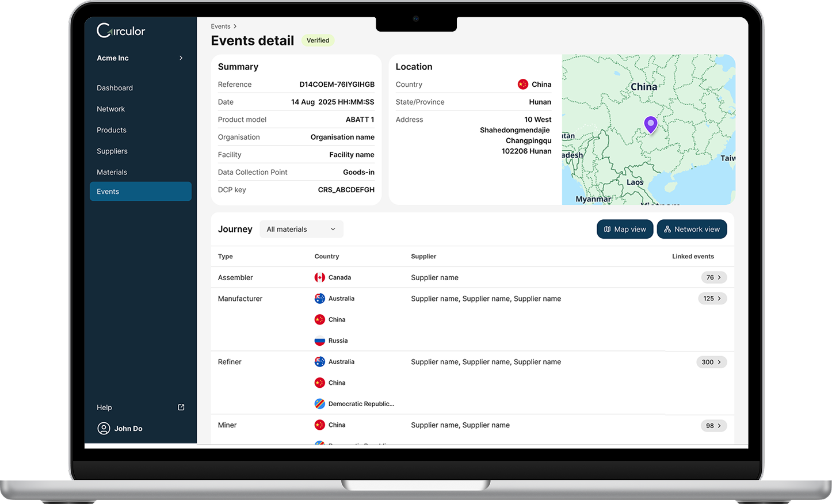832x504 pixels.
Task: Open the All materials dropdown
Action: 301,229
